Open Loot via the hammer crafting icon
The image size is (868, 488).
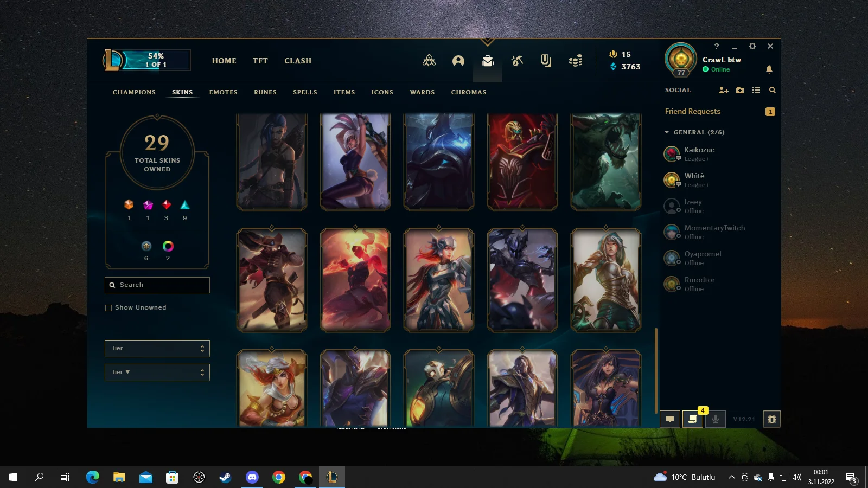pyautogui.click(x=517, y=61)
